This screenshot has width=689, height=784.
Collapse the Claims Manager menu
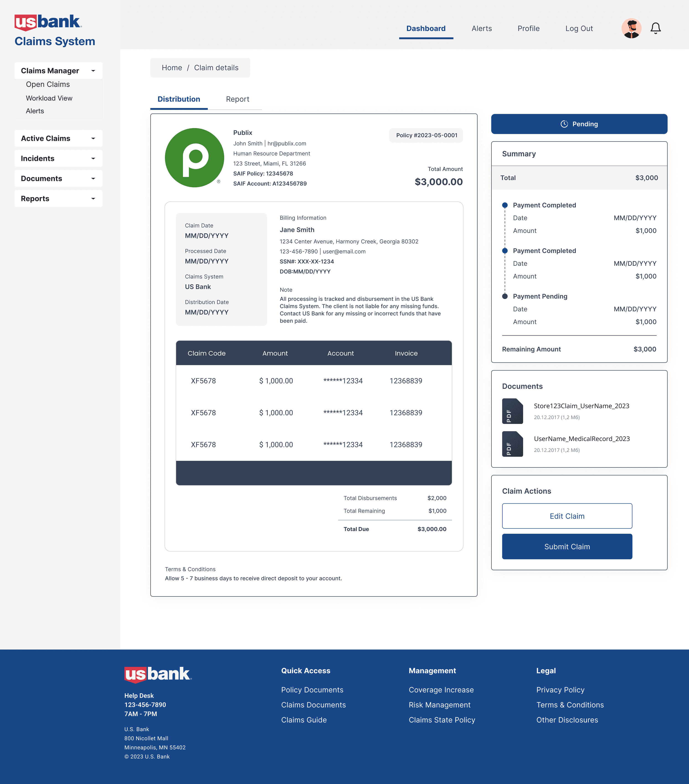click(93, 71)
